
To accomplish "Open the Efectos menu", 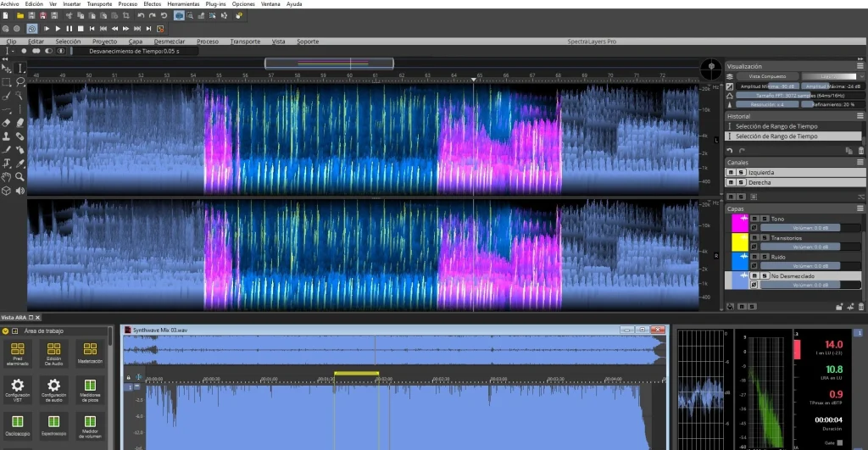I will pos(153,4).
